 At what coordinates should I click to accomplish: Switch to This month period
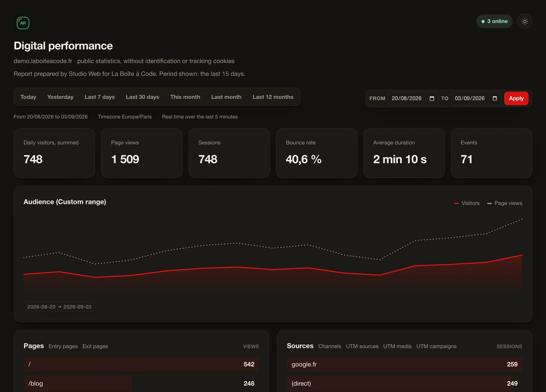click(x=185, y=97)
